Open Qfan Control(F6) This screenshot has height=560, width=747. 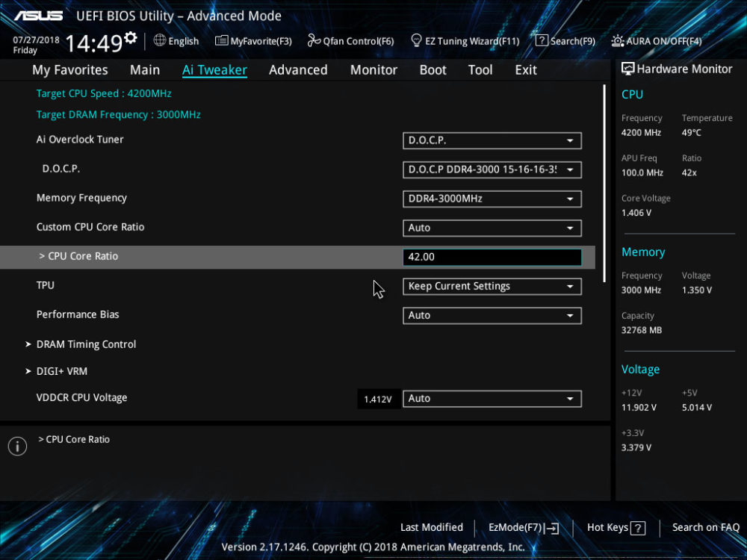350,41
